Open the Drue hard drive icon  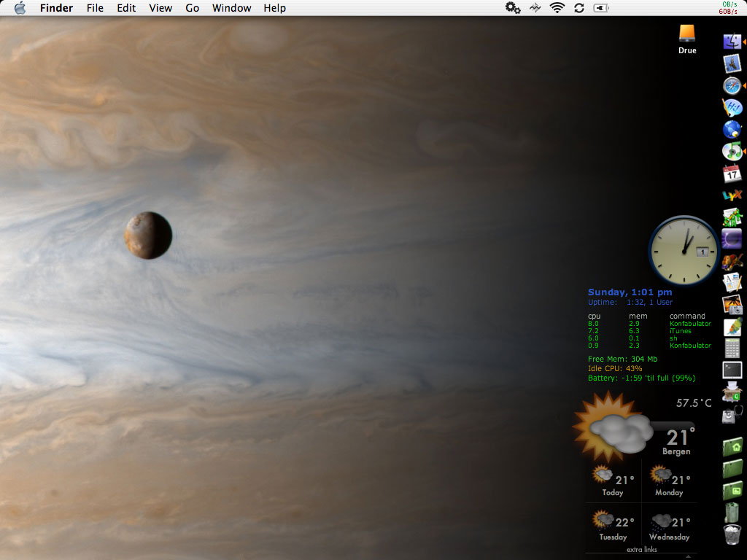(x=687, y=34)
